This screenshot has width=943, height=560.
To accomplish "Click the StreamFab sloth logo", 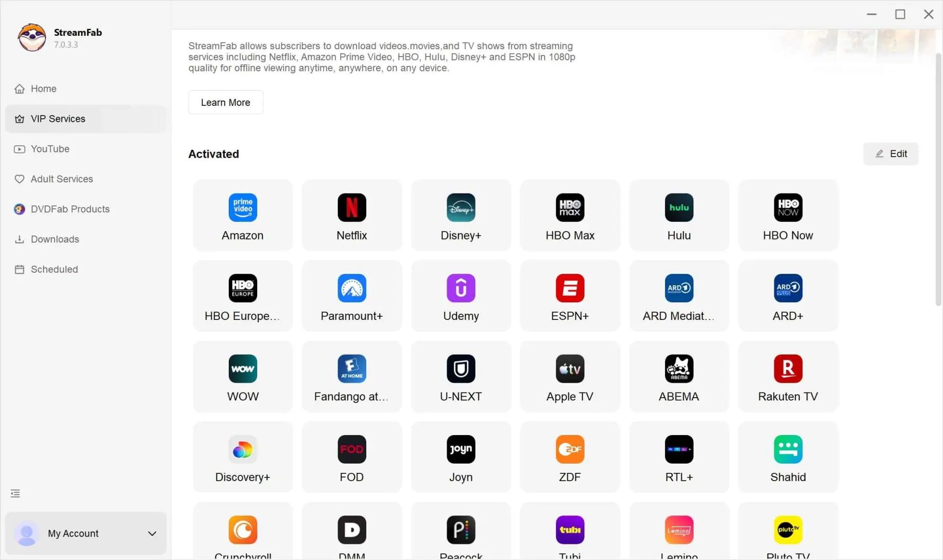I will click(x=32, y=37).
